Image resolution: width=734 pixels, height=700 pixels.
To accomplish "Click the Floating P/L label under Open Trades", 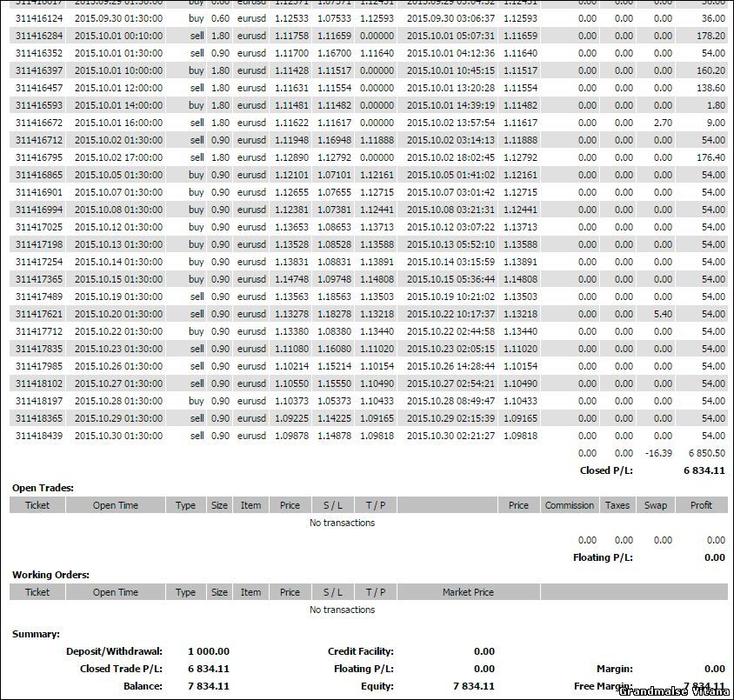I will tap(603, 557).
